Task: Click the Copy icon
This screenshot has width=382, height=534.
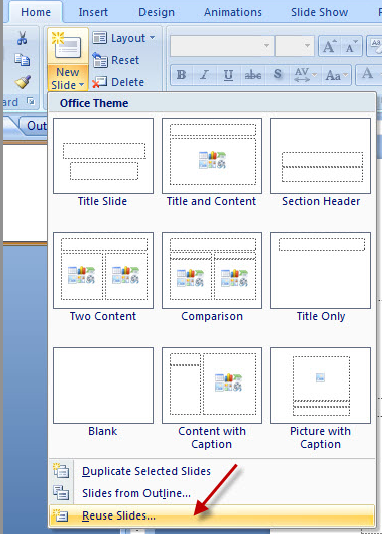Action: click(x=22, y=60)
